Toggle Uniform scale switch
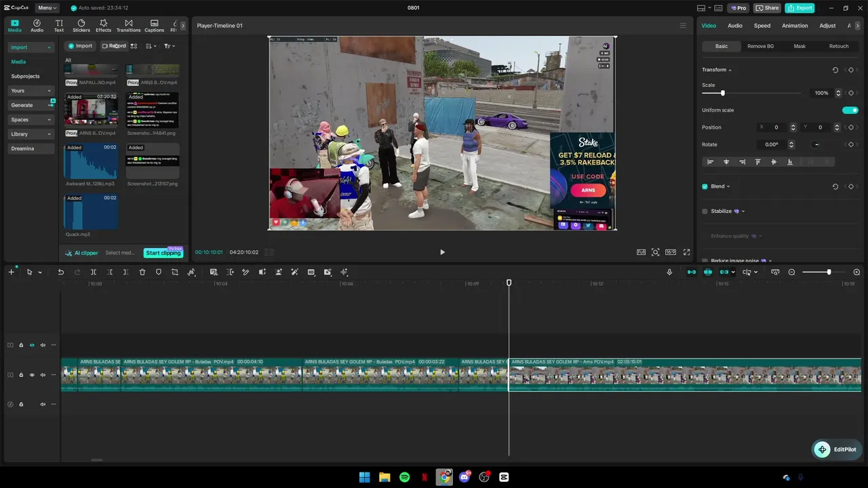868x488 pixels. 850,110
